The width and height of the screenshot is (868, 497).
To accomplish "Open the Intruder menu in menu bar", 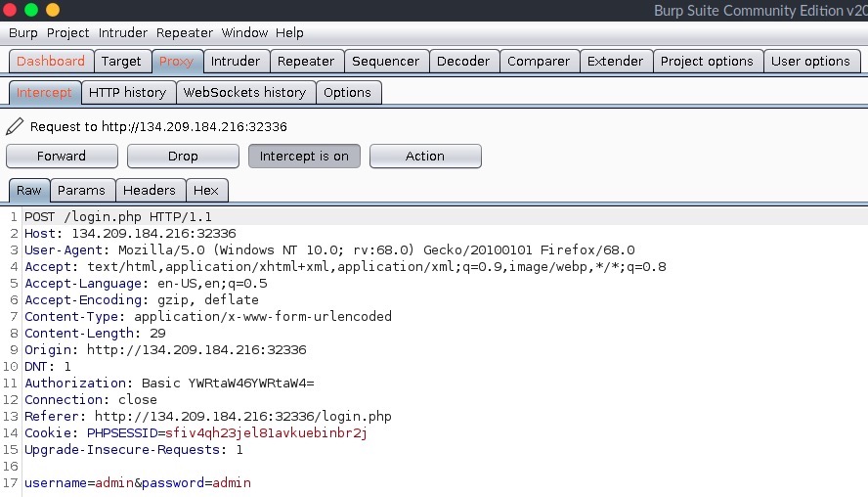I will pos(123,33).
